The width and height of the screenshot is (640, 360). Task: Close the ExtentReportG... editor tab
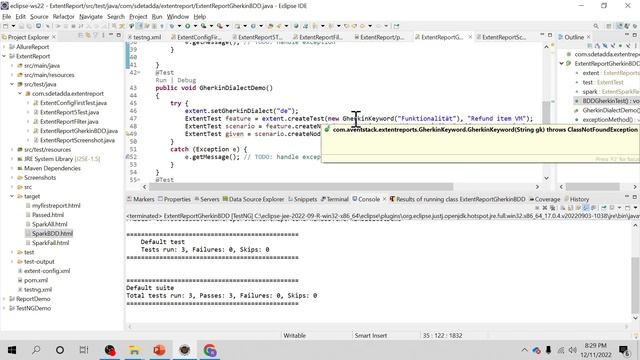pos(470,37)
